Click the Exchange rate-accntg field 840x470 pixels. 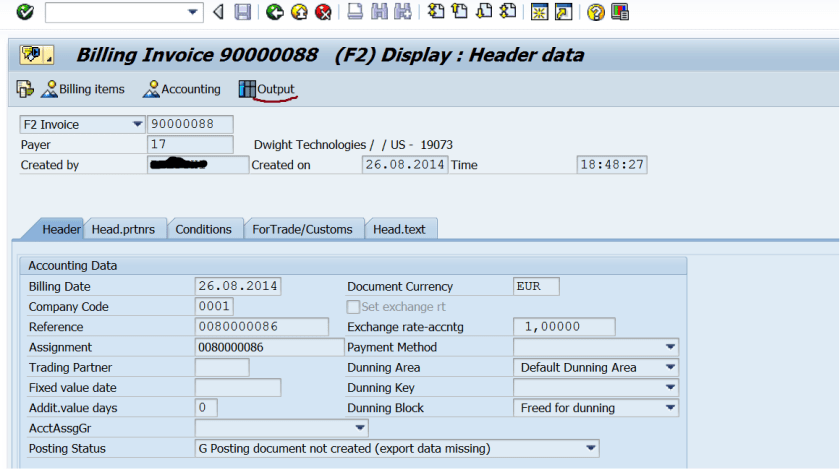564,327
